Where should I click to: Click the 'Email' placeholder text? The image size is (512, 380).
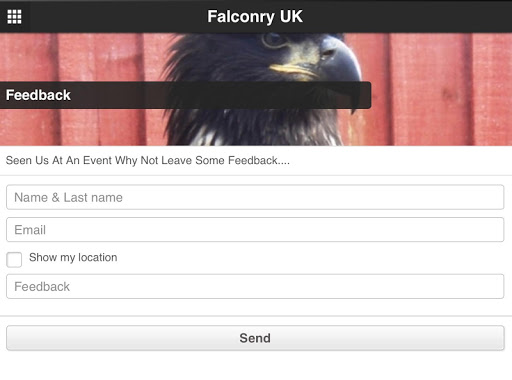click(30, 230)
